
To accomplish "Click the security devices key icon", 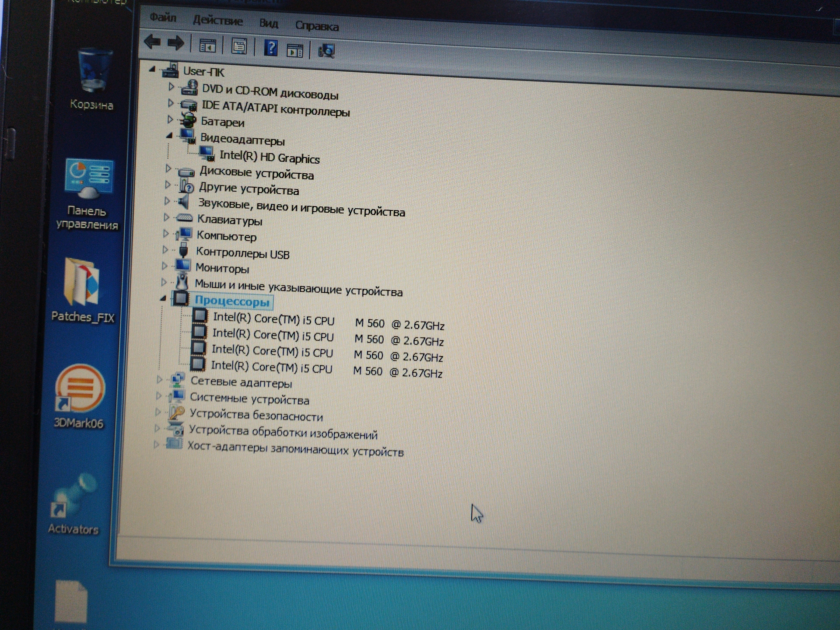I will (176, 413).
